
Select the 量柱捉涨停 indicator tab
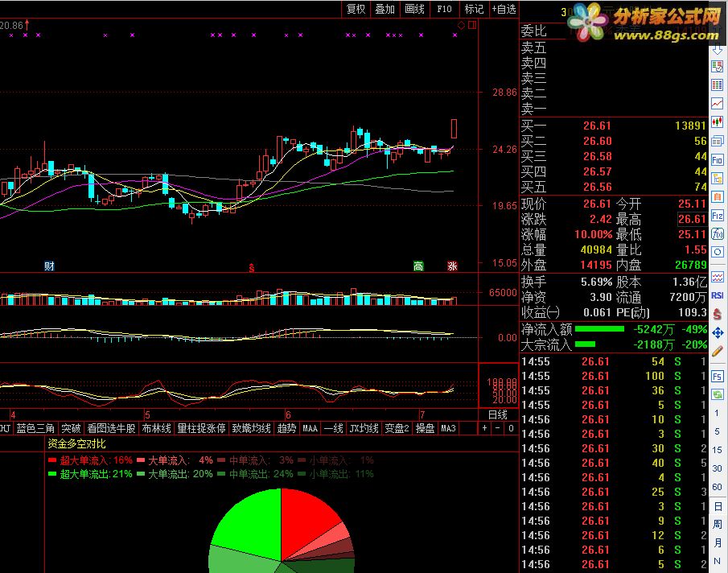(201, 428)
